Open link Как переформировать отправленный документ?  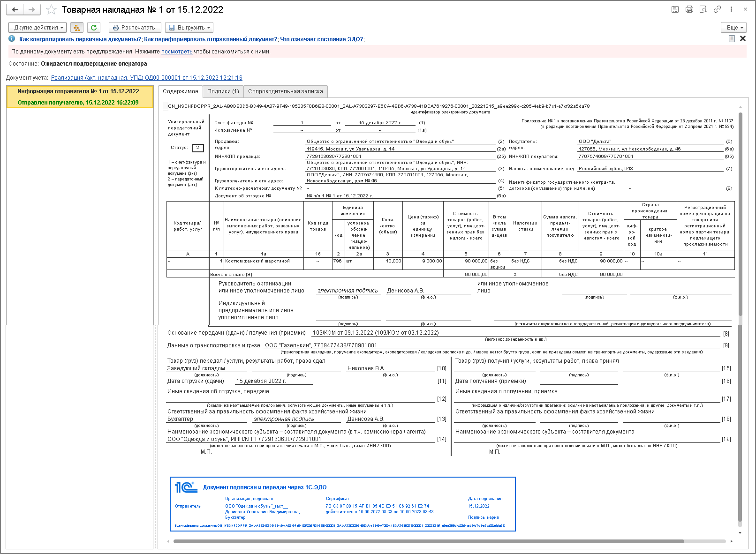pyautogui.click(x=211, y=39)
